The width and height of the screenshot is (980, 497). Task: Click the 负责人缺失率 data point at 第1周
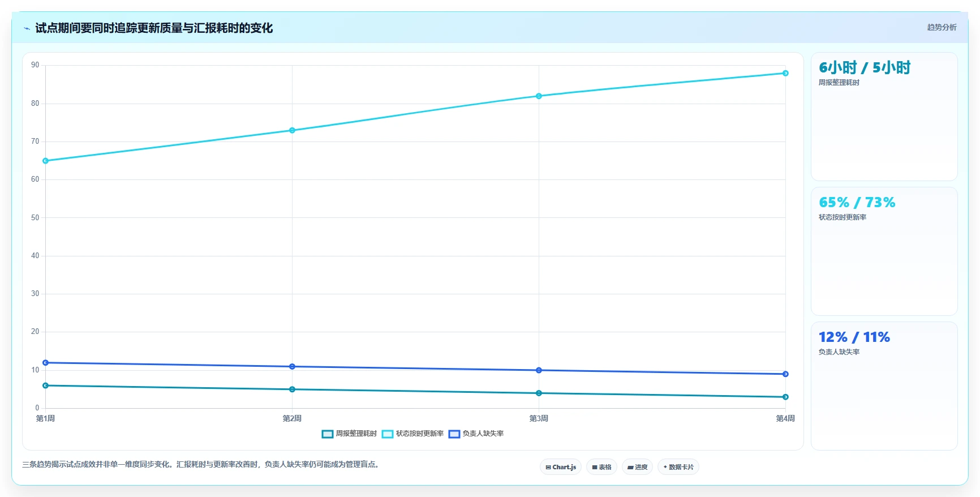pos(46,363)
